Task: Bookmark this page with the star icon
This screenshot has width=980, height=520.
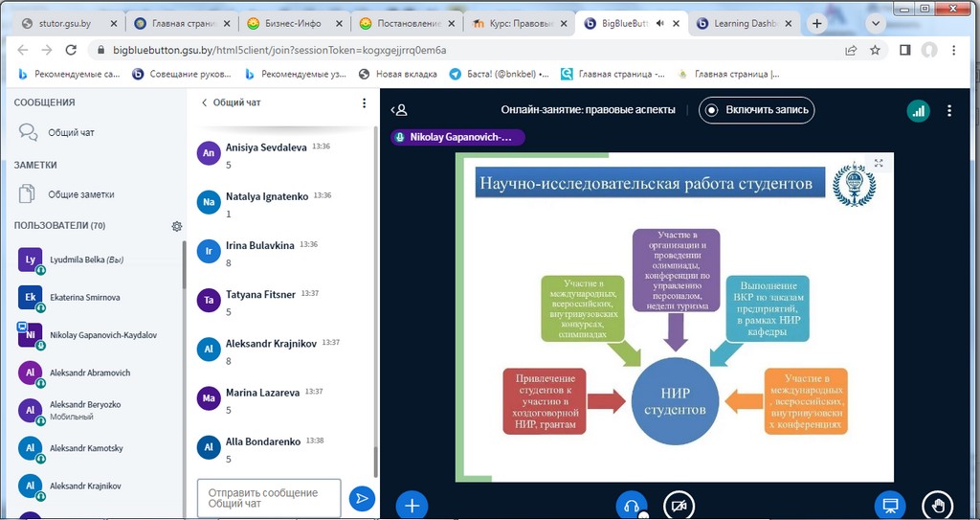Action: [x=875, y=50]
